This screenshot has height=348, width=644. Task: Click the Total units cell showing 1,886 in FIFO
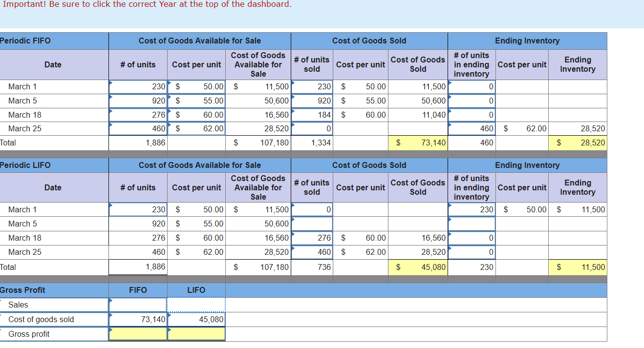[137, 143]
